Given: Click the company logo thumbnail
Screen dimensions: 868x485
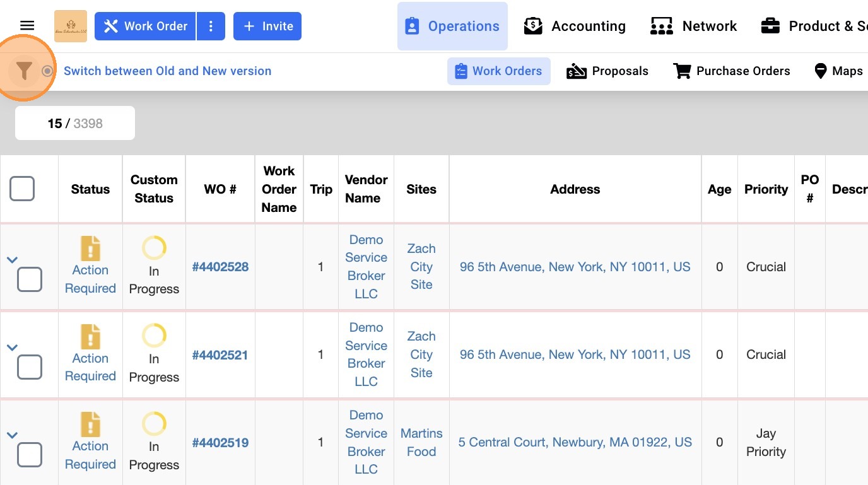Looking at the screenshot, I should (x=71, y=26).
